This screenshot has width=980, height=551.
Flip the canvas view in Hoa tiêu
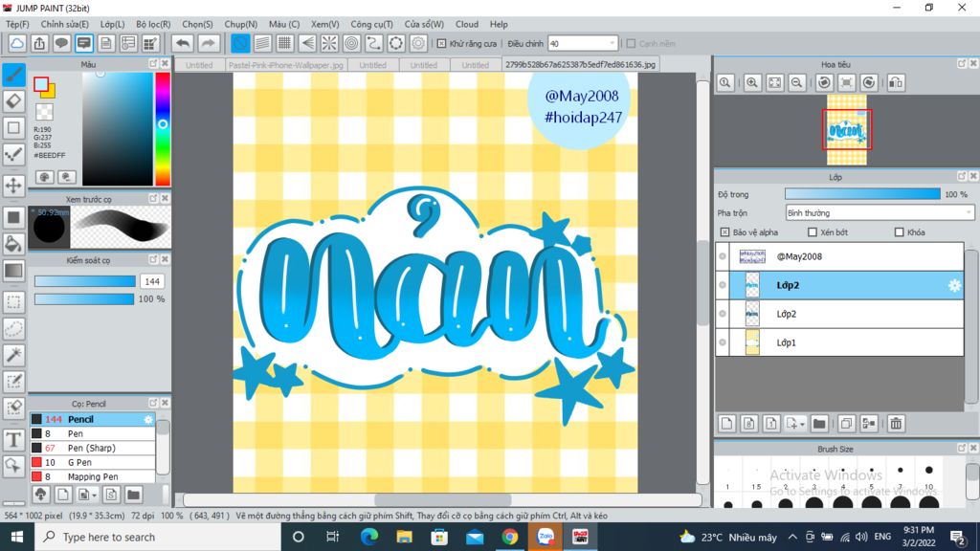tap(896, 82)
